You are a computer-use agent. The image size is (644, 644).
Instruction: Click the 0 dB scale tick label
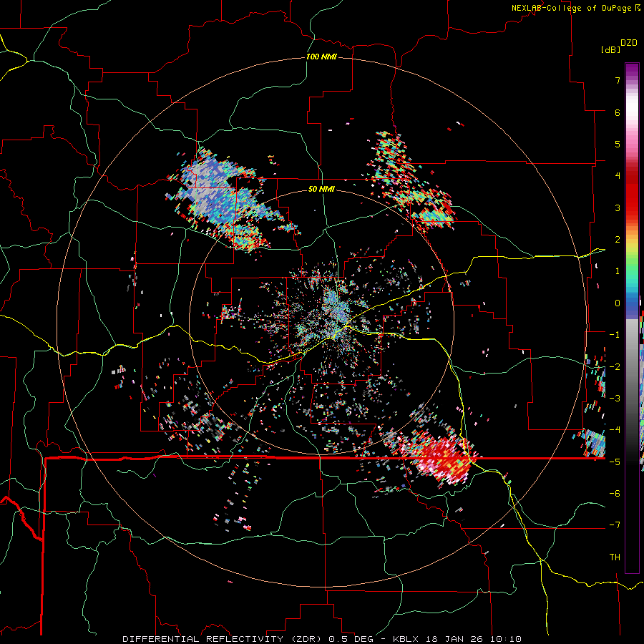pyautogui.click(x=618, y=303)
